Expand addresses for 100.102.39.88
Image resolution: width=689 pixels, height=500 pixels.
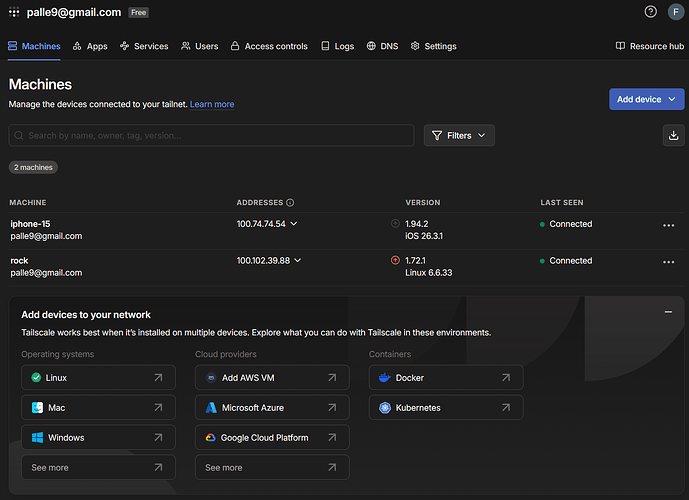(x=298, y=261)
